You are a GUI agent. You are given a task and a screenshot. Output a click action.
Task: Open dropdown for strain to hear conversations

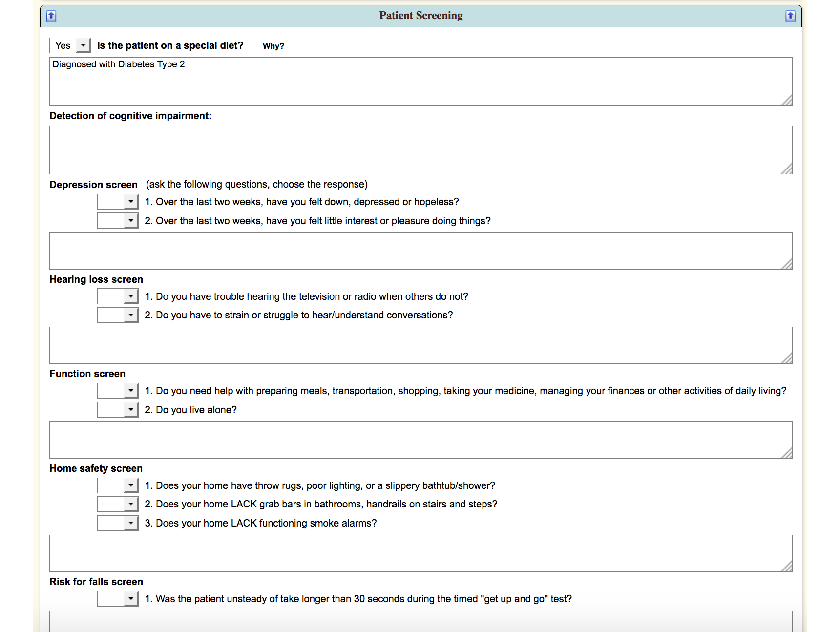click(x=118, y=315)
